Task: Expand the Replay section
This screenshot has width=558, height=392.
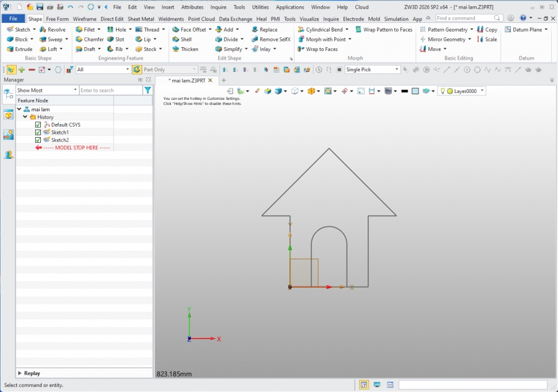Action: [x=20, y=373]
